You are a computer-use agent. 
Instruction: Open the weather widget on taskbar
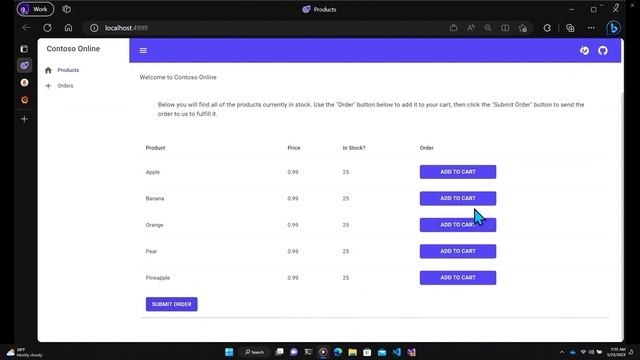[x=24, y=352]
